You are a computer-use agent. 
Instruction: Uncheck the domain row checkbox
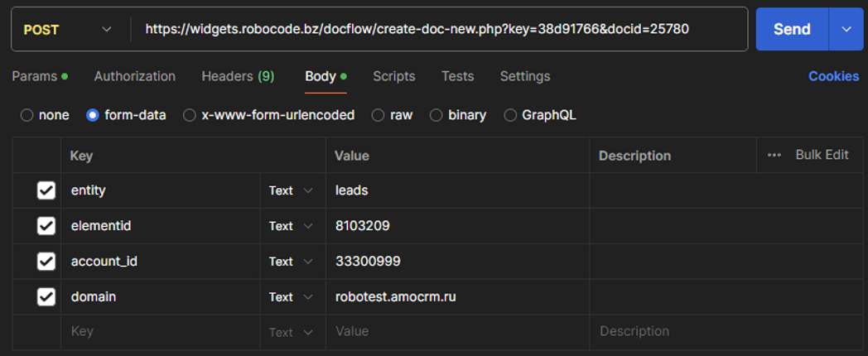(x=46, y=296)
